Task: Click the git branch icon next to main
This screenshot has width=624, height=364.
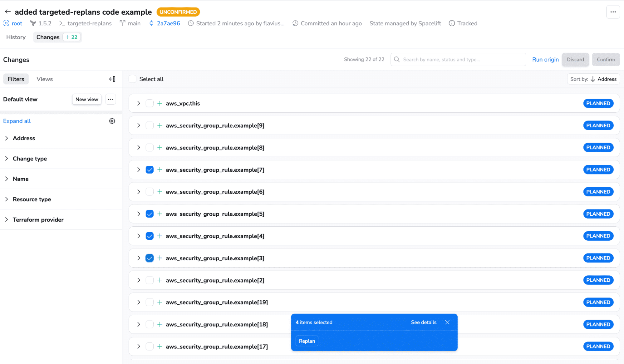Action: (x=122, y=23)
